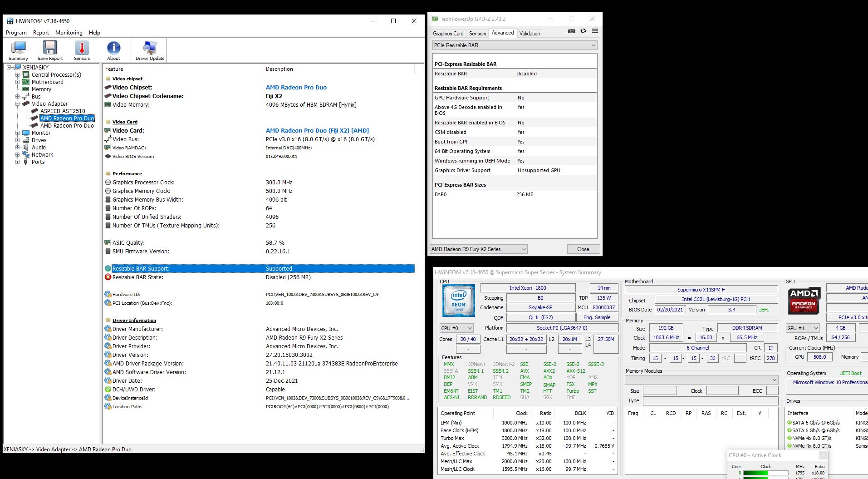This screenshot has width=868, height=479.
Task: Click AMD Radeon Pro Duo video chipset link
Action: pos(296,87)
